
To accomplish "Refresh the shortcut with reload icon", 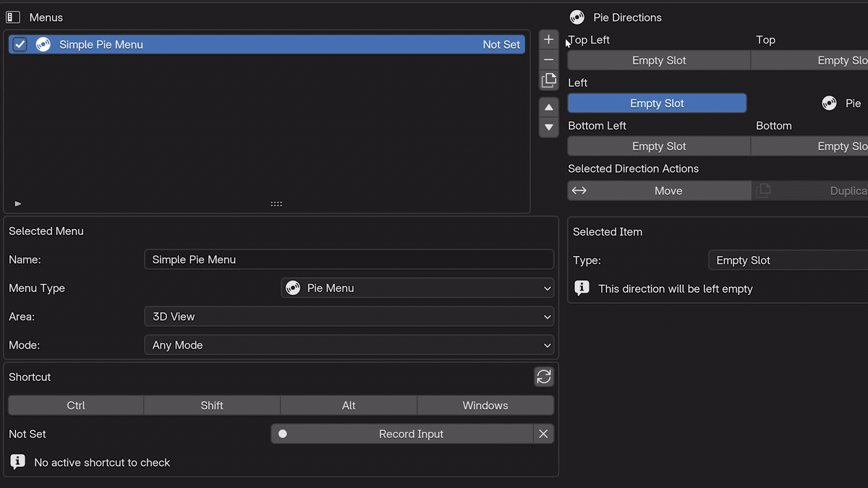I will pos(544,377).
